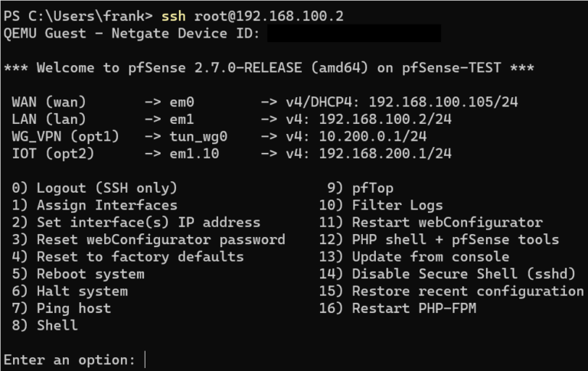Click the 'Logout (SSH only)' menu option

tap(106, 188)
